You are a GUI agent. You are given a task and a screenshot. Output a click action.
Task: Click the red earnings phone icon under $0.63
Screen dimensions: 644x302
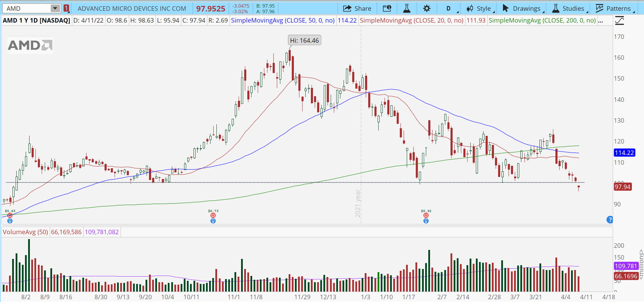(x=10, y=215)
